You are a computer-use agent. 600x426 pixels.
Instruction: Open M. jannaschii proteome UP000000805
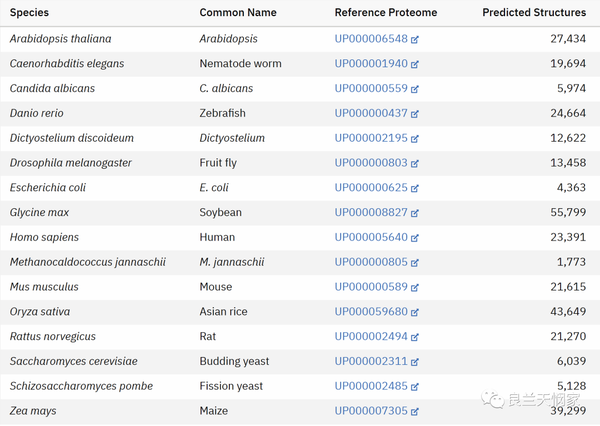click(x=371, y=262)
